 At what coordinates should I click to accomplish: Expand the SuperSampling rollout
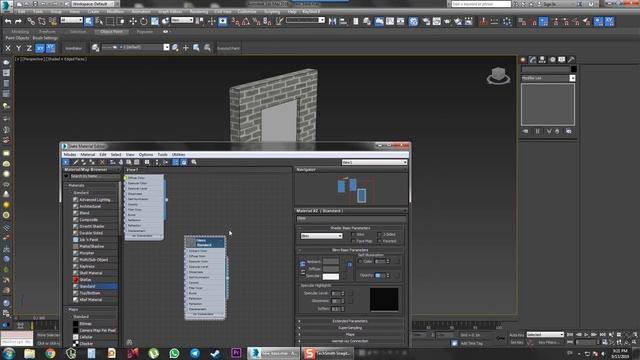351,328
